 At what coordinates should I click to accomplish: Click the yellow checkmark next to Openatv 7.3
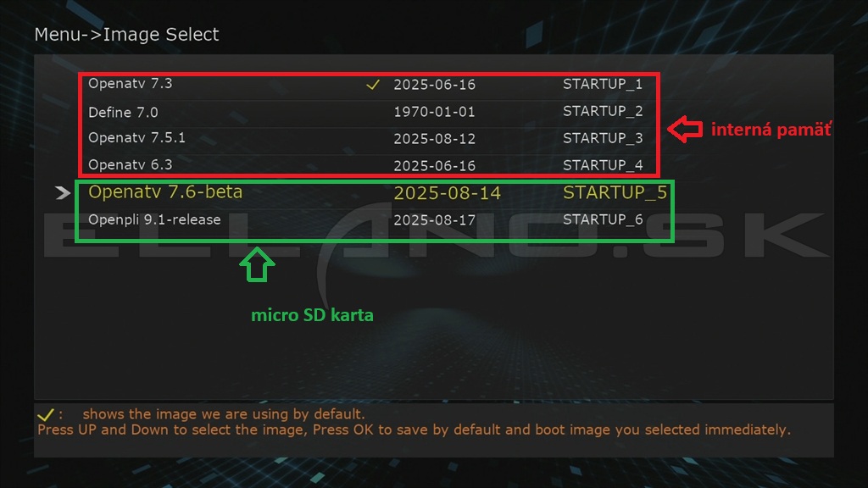[x=373, y=85]
